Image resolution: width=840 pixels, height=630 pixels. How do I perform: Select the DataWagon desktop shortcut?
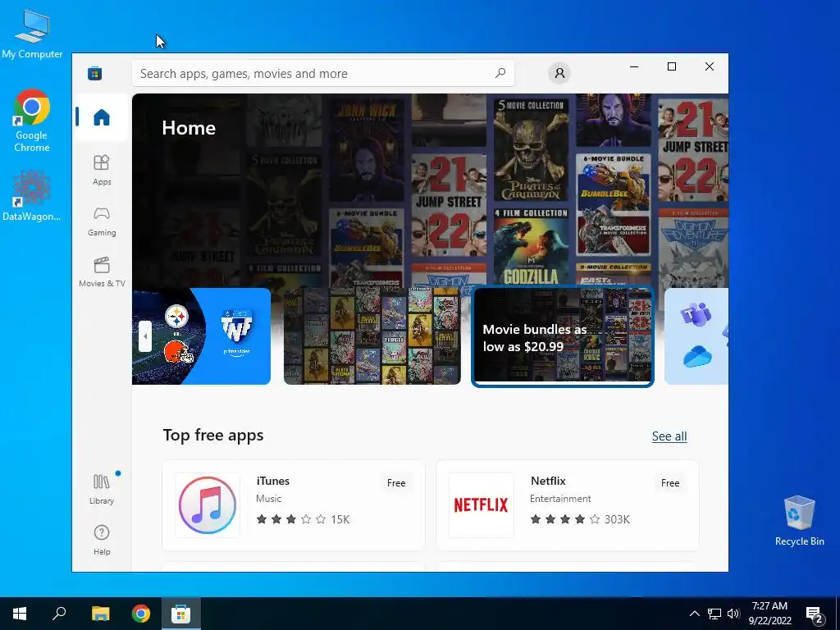tap(32, 195)
